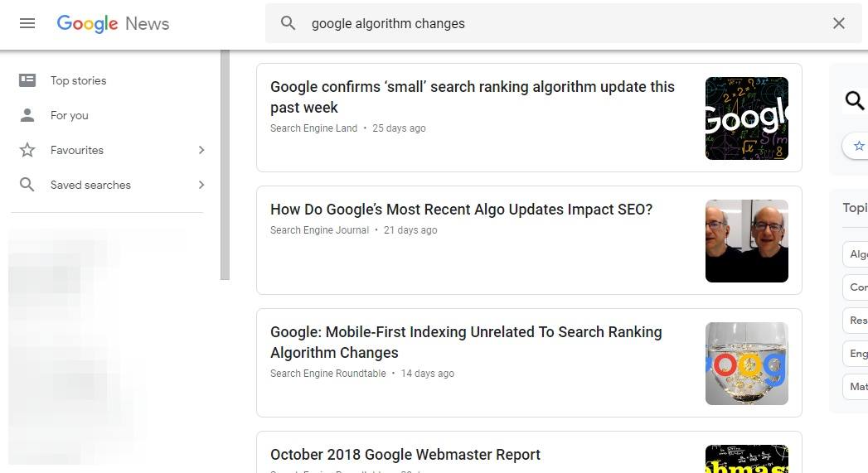
Task: Expand the Saved searches chevron
Action: (x=201, y=185)
